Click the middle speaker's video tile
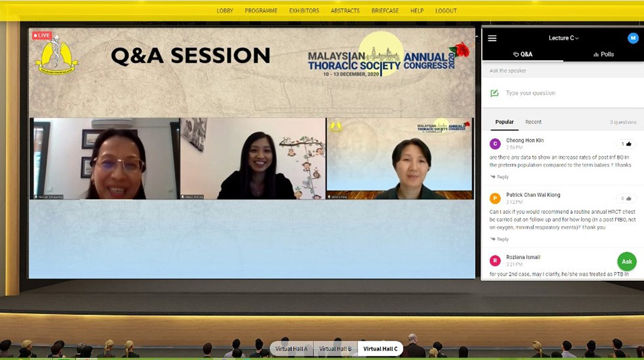The height and width of the screenshot is (360, 644). 253,158
